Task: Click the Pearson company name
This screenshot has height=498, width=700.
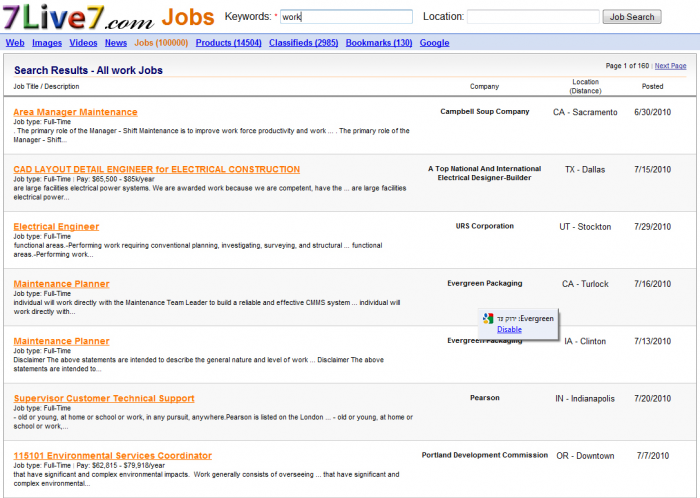Action: (x=485, y=398)
